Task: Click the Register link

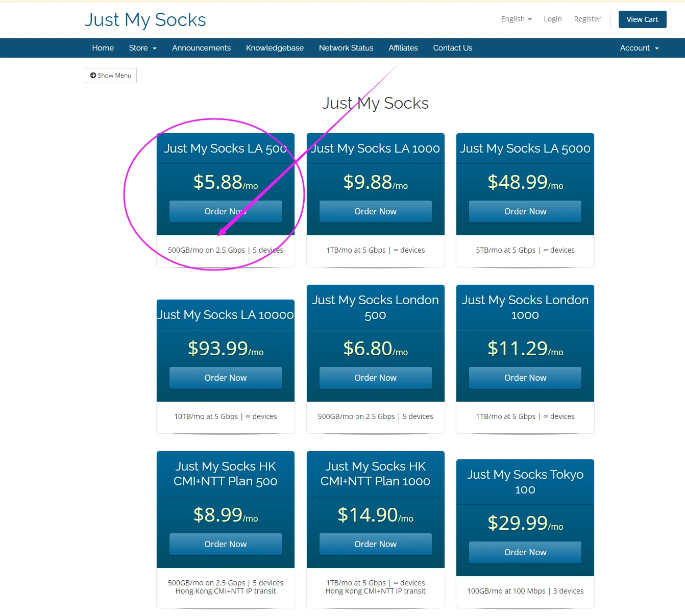Action: (x=587, y=19)
